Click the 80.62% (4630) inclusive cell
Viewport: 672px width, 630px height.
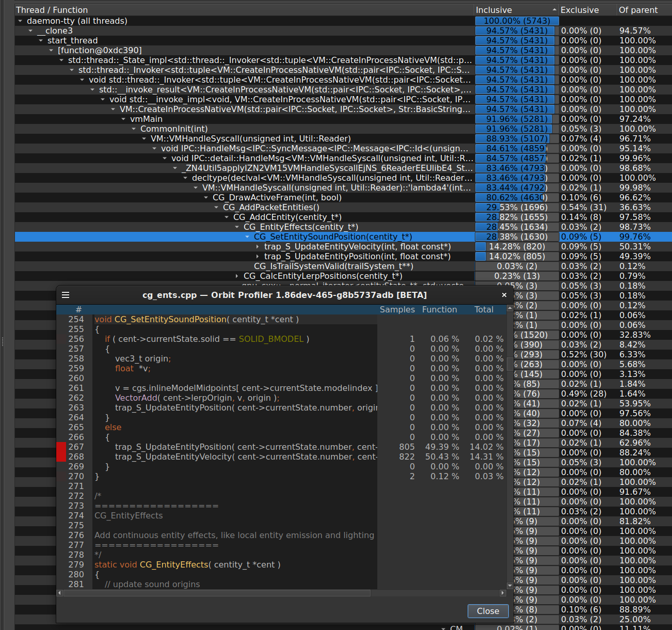[517, 198]
